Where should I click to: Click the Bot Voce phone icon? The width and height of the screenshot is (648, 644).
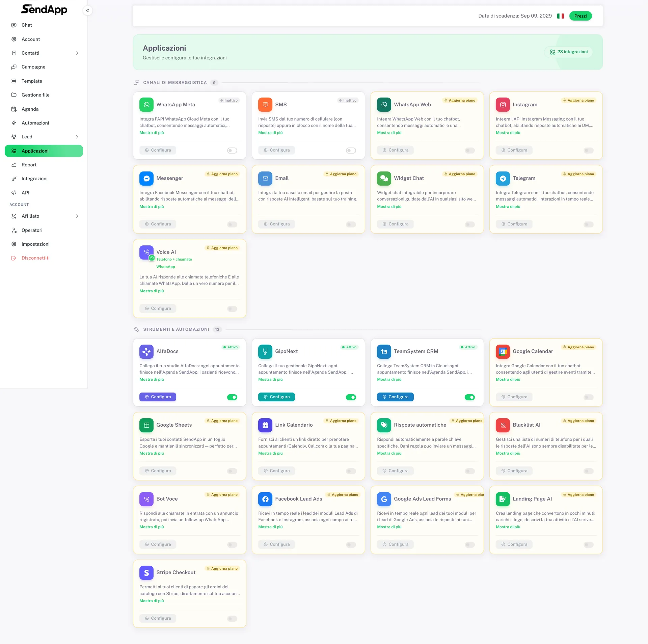(146, 499)
